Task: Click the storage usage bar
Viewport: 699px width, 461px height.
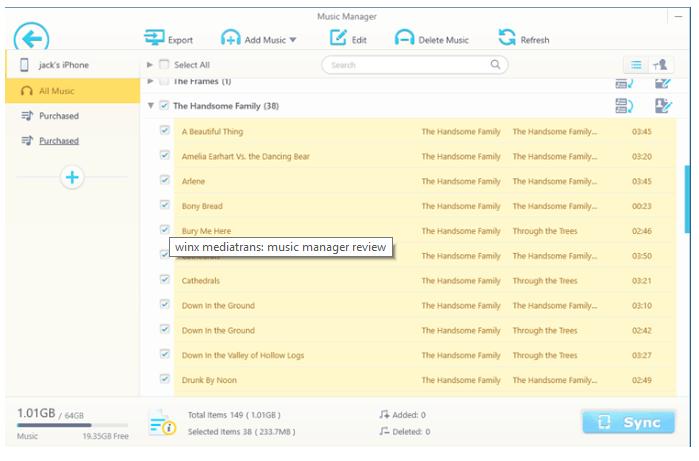Action: pyautogui.click(x=73, y=425)
